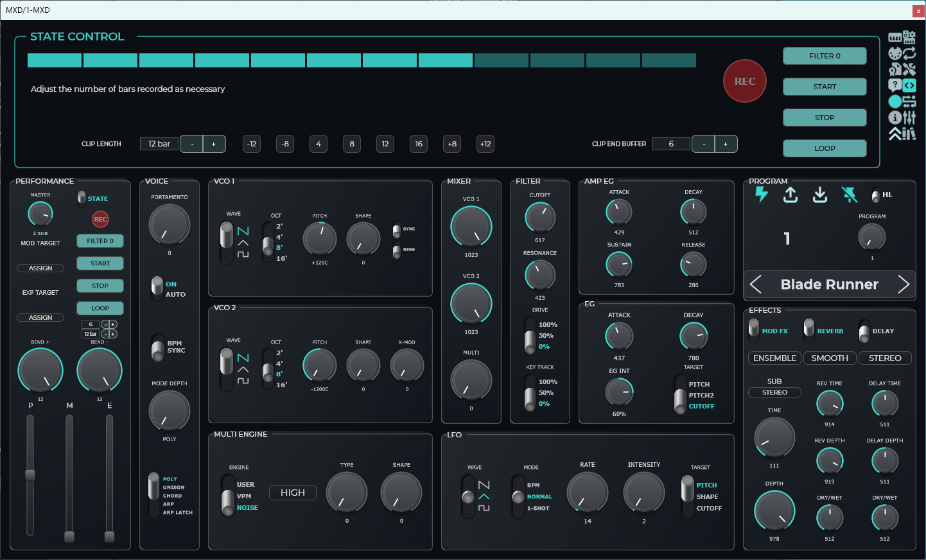Toggle the MOD FX effect switch
This screenshot has height=560, width=926.
click(754, 330)
